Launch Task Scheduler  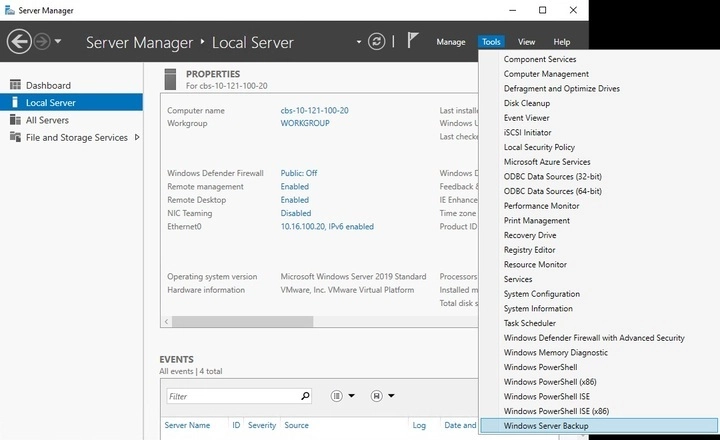(529, 324)
